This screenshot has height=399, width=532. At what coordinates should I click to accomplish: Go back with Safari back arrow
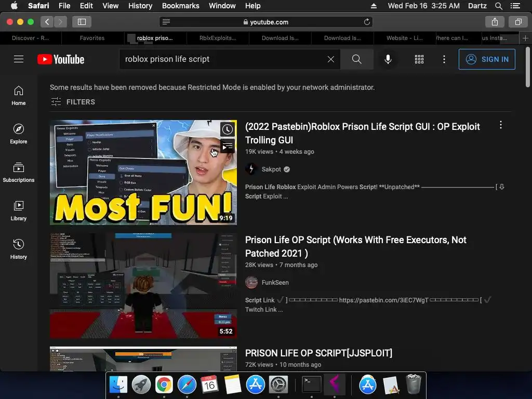pos(47,22)
